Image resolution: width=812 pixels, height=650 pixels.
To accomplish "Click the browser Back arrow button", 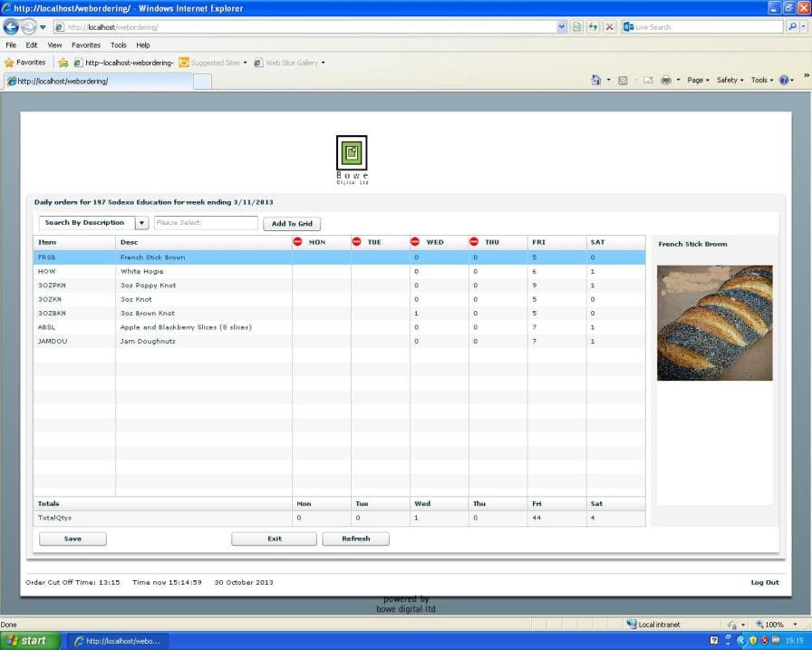I will click(12, 27).
